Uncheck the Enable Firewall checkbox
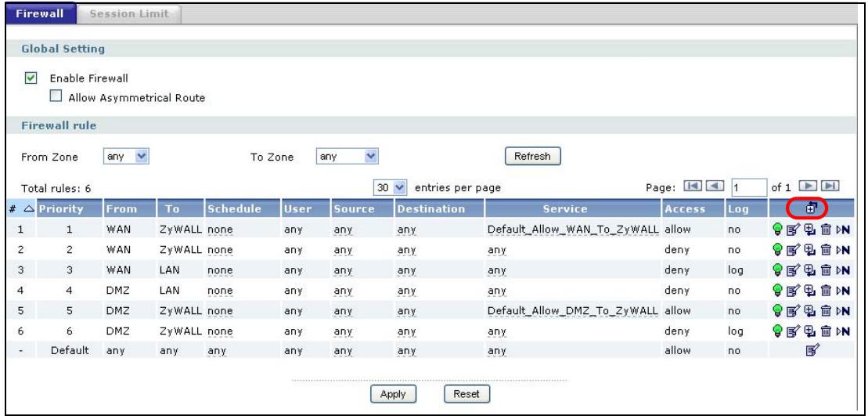 (31, 78)
